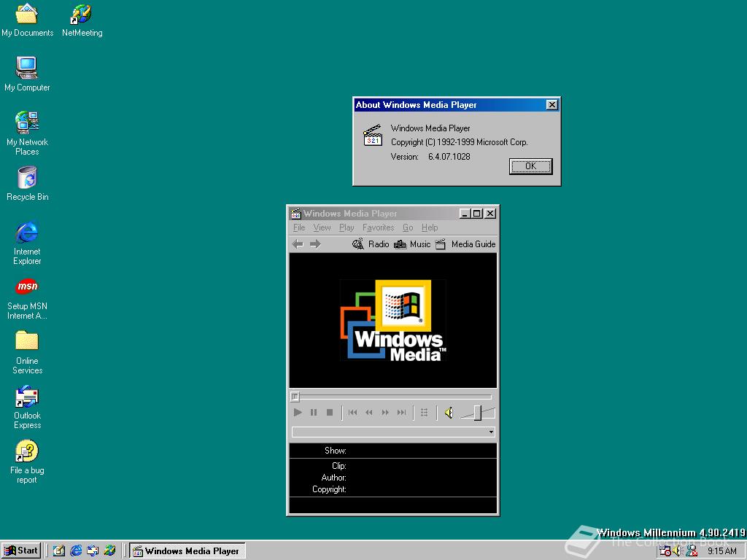This screenshot has width=747, height=560.
Task: Click the Copyright 1992-1999 Microsoft Corp. text
Action: (x=460, y=142)
